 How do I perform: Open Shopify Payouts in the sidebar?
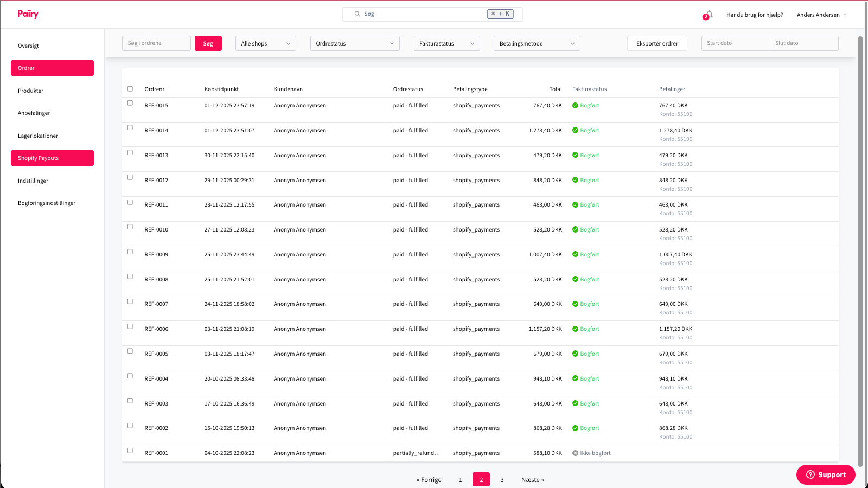pos(52,158)
